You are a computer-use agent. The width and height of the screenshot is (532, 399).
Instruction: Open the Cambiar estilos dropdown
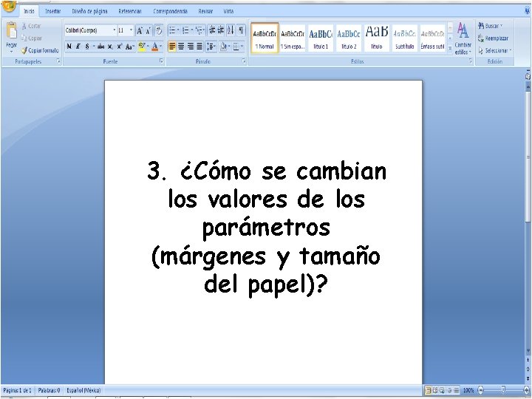click(x=463, y=38)
